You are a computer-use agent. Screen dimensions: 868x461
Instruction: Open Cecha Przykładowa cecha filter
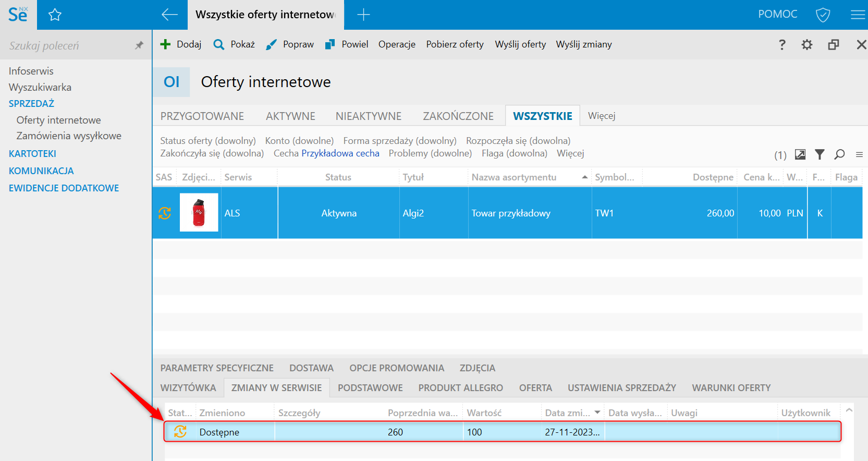click(x=326, y=153)
